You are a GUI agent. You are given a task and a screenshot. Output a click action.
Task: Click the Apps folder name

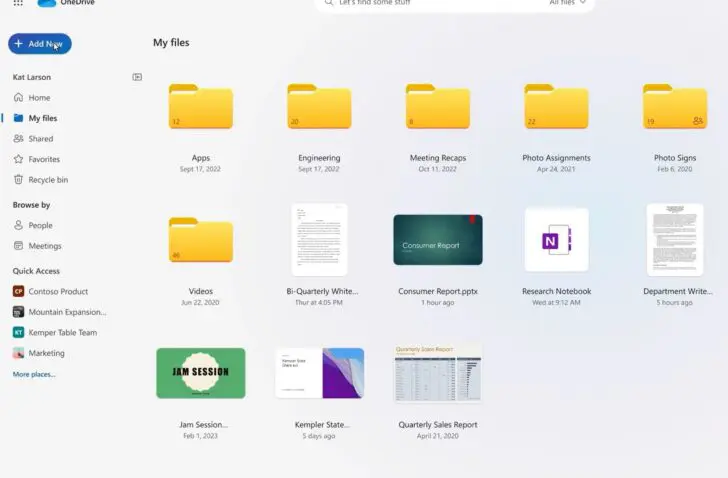201,158
